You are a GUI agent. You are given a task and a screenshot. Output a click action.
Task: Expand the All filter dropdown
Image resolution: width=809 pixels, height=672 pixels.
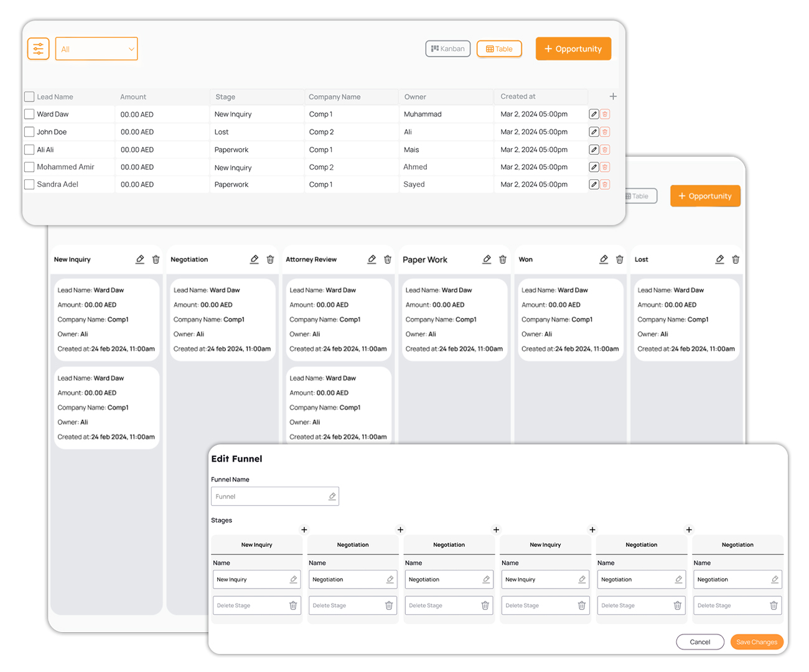coord(96,49)
